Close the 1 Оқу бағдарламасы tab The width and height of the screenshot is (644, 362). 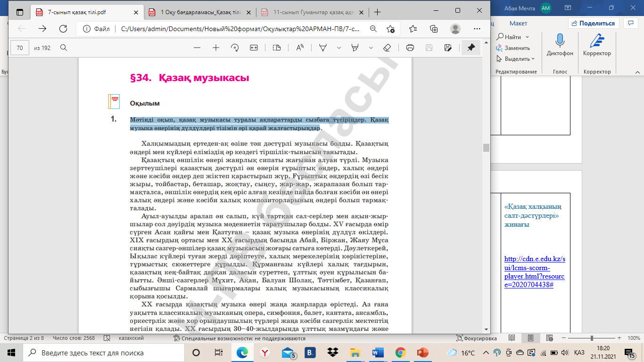[248, 12]
